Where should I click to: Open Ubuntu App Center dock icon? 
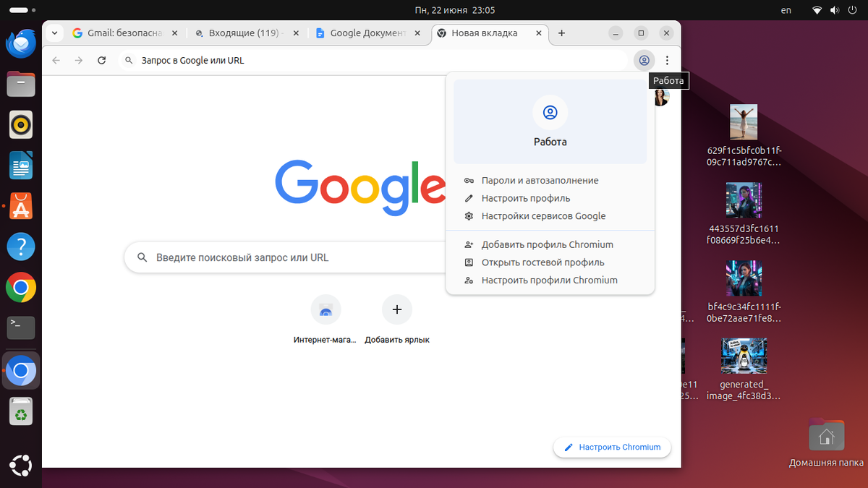(x=21, y=207)
